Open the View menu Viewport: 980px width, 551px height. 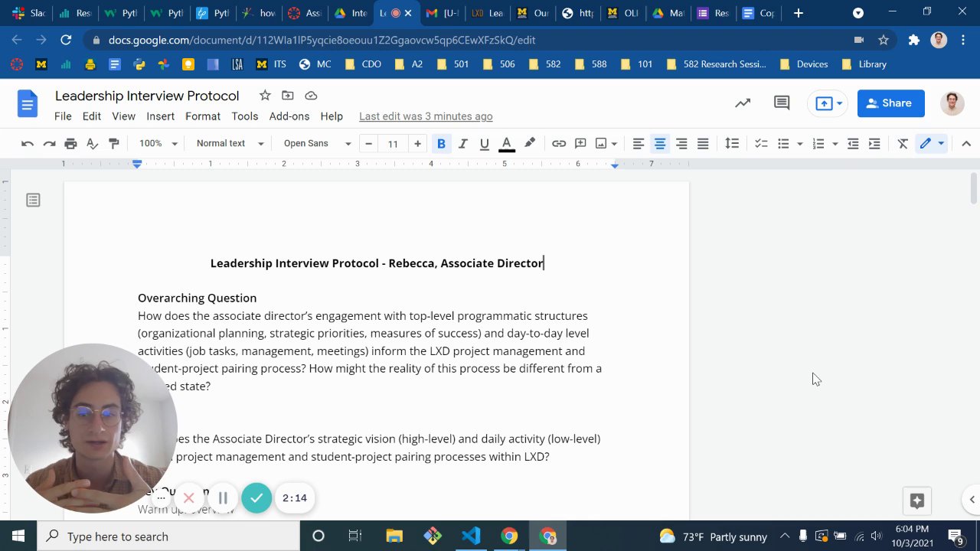(124, 116)
